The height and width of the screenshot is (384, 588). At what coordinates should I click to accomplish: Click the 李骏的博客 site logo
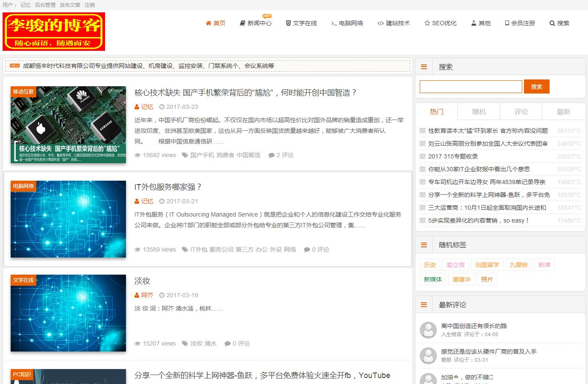click(54, 32)
